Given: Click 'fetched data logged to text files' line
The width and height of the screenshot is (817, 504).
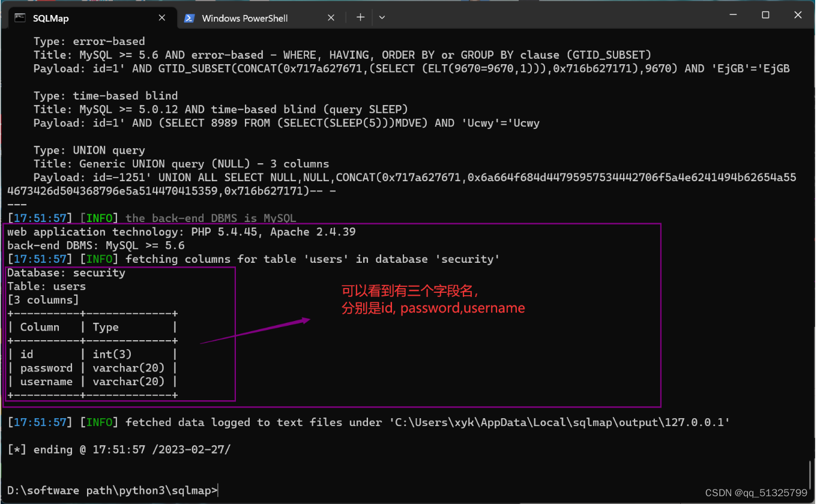Looking at the screenshot, I should [x=369, y=422].
